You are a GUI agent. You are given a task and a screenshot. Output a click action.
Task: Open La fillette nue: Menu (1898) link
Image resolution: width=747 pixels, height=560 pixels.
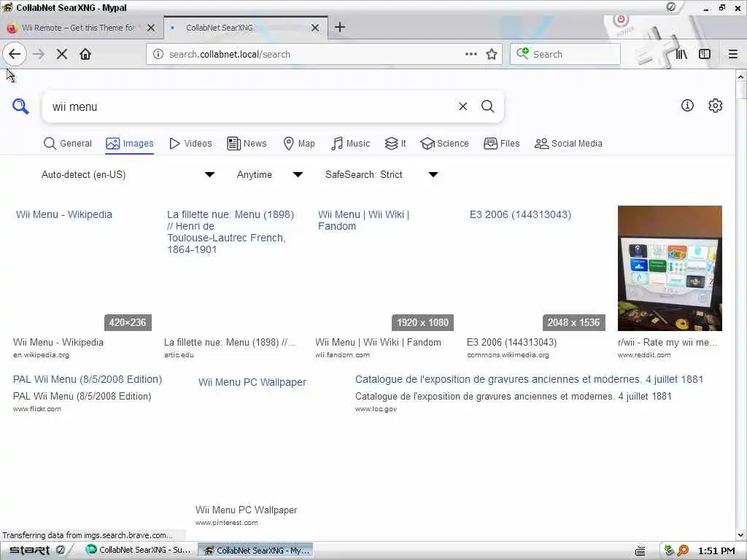tap(231, 232)
